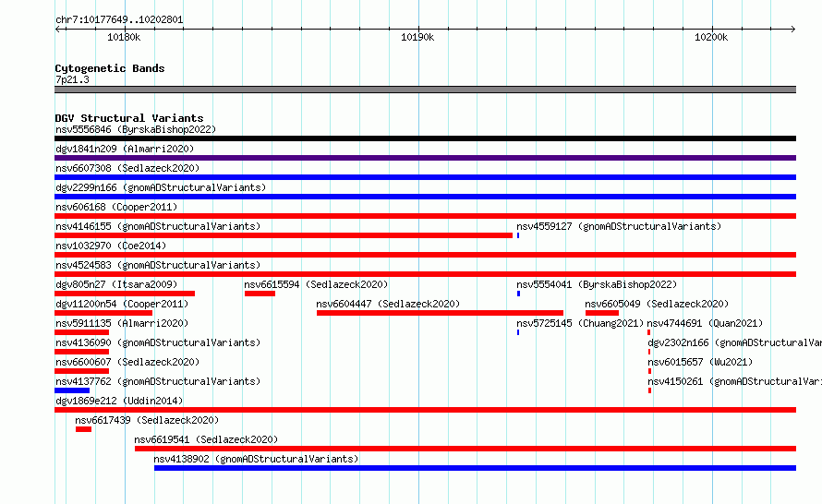Click the nsv5556846 (ByrskaBishop2022) label

(x=136, y=129)
